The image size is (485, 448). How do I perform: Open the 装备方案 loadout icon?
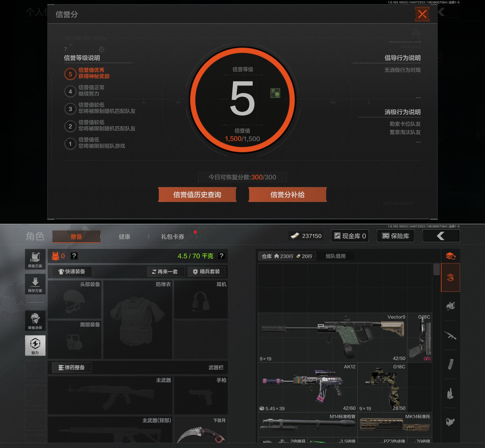click(x=35, y=259)
